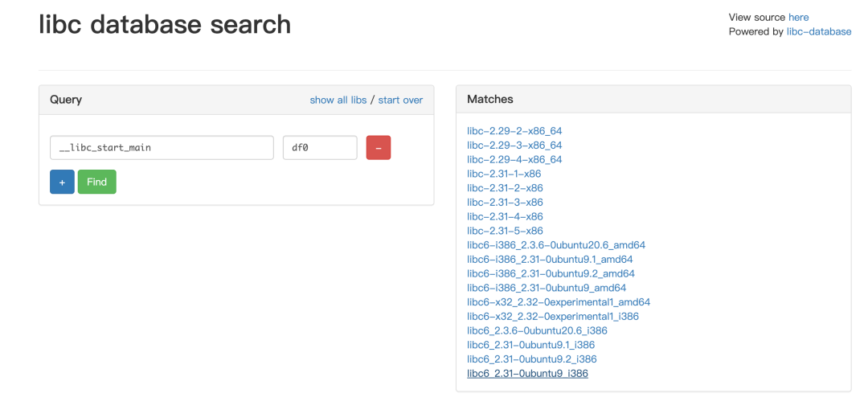Select libc-2.31-1-x86 match

(x=505, y=174)
